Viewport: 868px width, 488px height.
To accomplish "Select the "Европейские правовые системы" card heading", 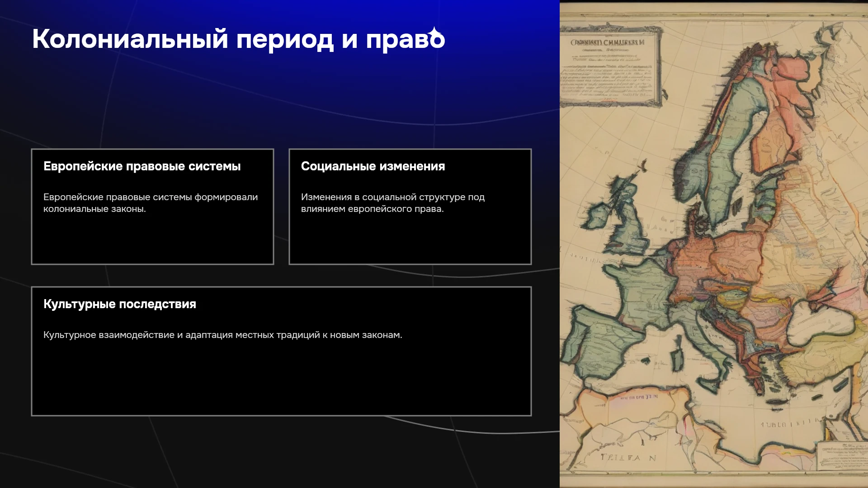I will coord(142,166).
